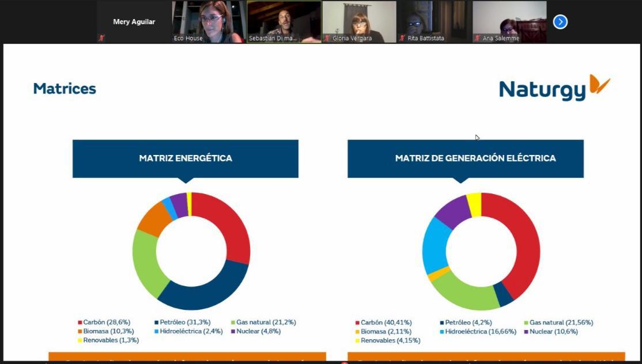Viewport: 642px width, 364px height.
Task: Click the Naturgy butterfly logo
Action: [599, 85]
